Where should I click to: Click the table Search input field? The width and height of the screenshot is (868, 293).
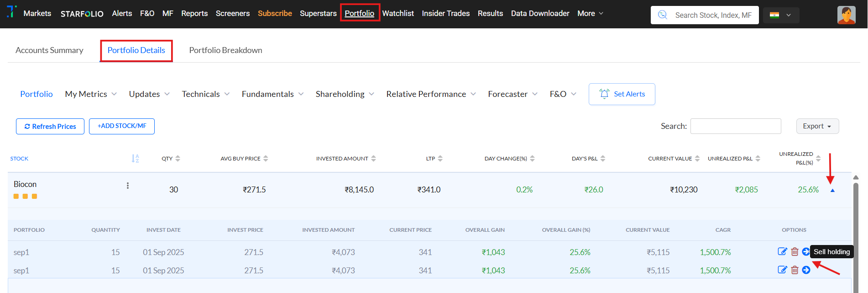point(735,126)
